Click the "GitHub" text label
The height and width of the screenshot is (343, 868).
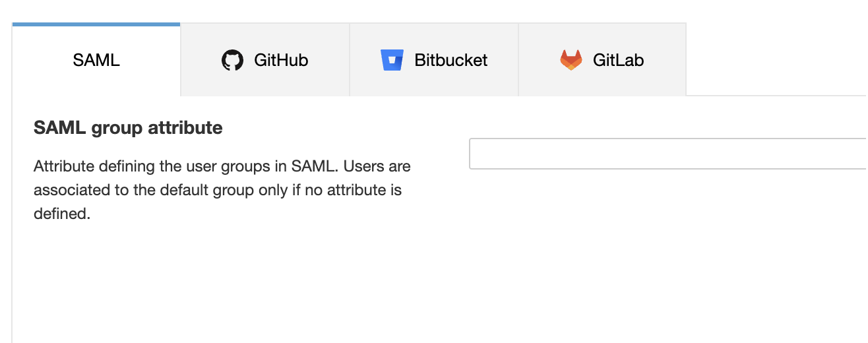click(281, 61)
